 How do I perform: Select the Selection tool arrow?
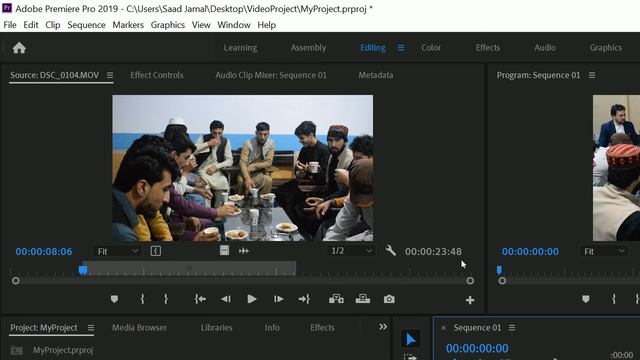(x=410, y=339)
